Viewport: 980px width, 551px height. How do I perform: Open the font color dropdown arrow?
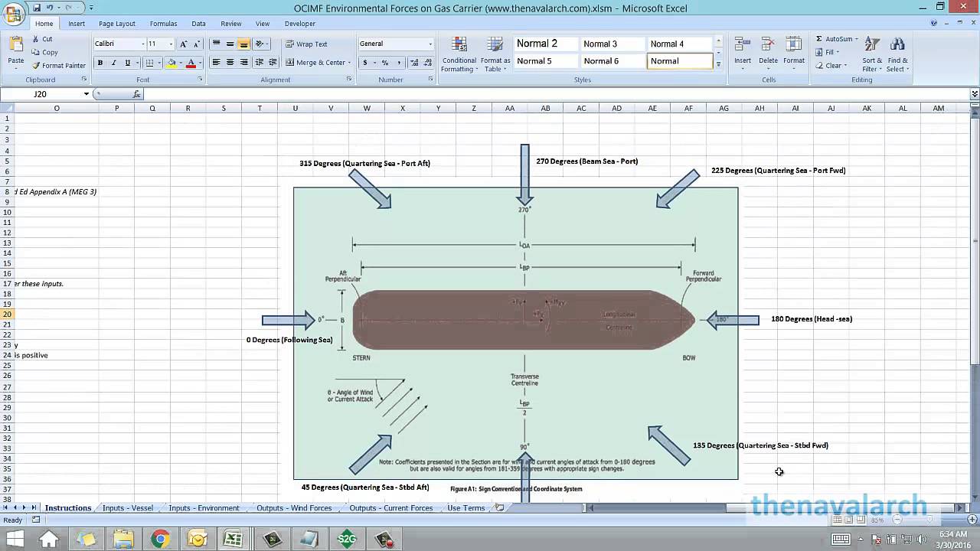(200, 63)
